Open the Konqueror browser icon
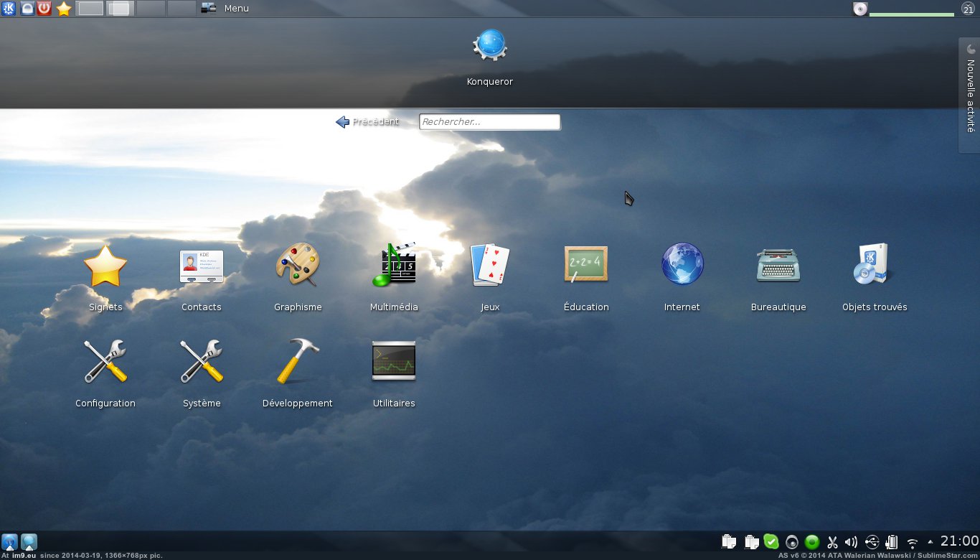The width and height of the screenshot is (980, 560). (489, 47)
